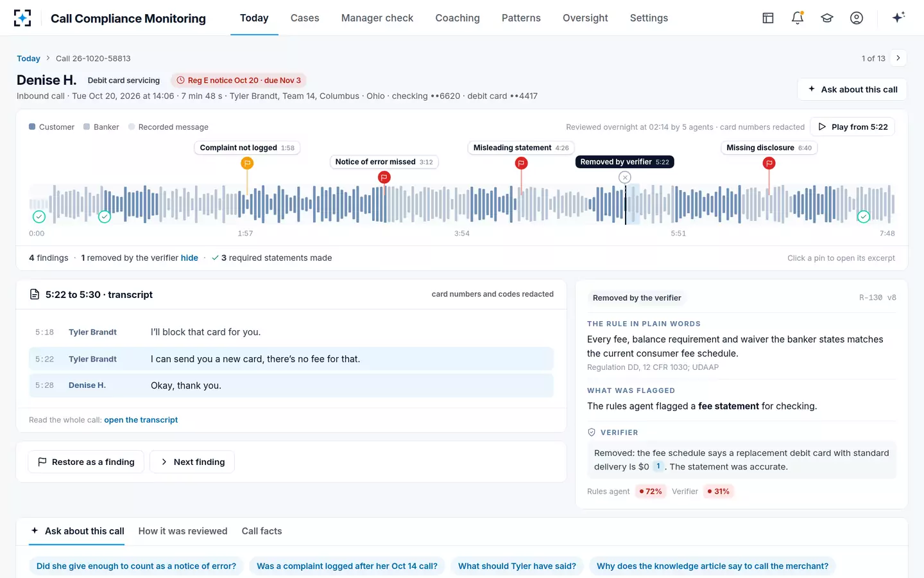Jump to the Next finding
Screen dimensions: 924x578
pos(192,462)
